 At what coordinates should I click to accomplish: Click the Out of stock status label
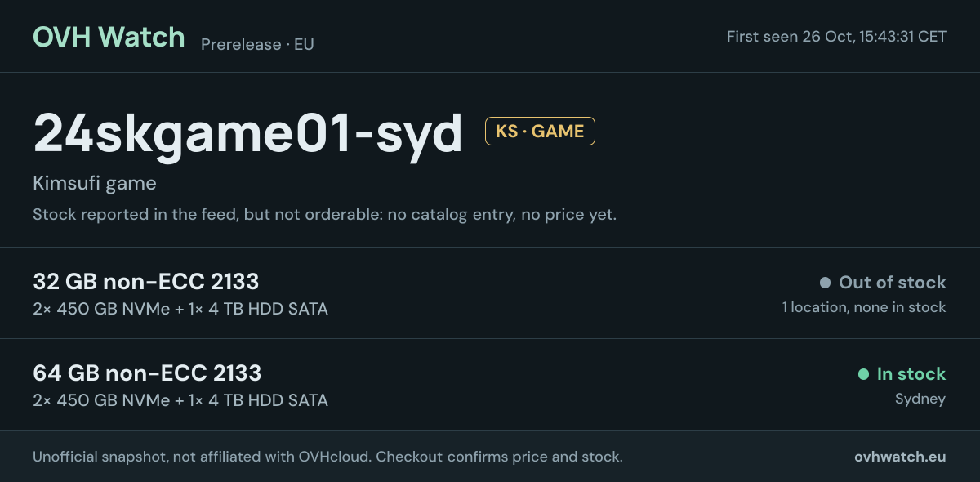coord(893,283)
